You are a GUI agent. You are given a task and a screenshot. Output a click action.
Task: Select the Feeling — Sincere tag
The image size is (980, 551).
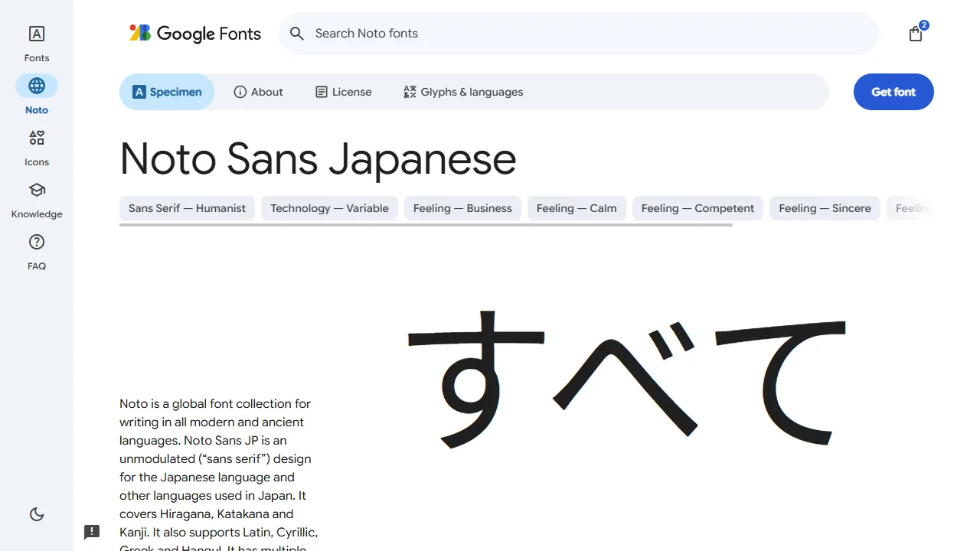tap(825, 208)
